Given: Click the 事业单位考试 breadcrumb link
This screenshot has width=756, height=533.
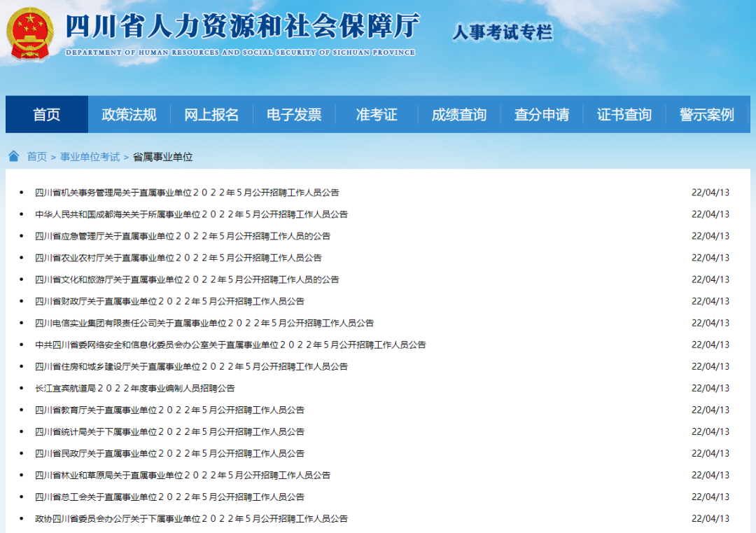Looking at the screenshot, I should coord(90,157).
